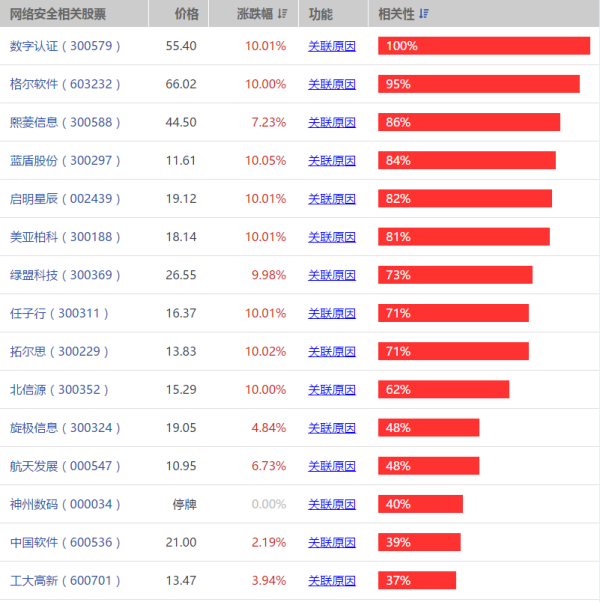This screenshot has height=602, width=600.
Task: Click the 100% correlation bar
Action: 484,46
